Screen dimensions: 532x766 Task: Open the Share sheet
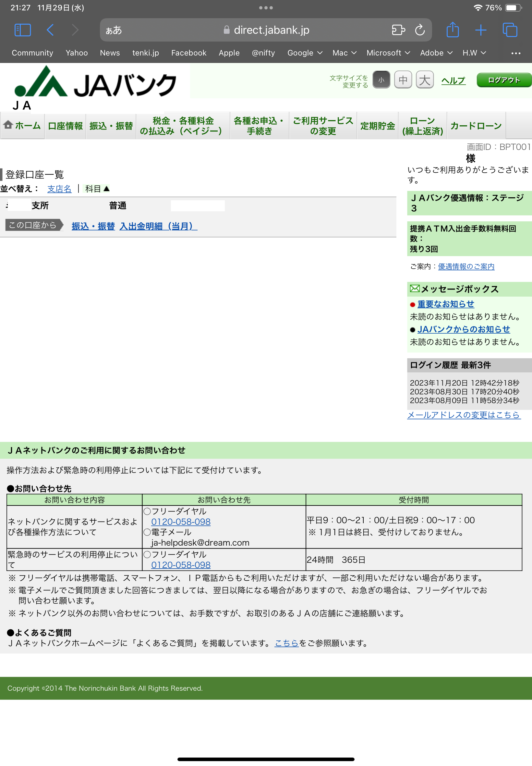coord(452,30)
